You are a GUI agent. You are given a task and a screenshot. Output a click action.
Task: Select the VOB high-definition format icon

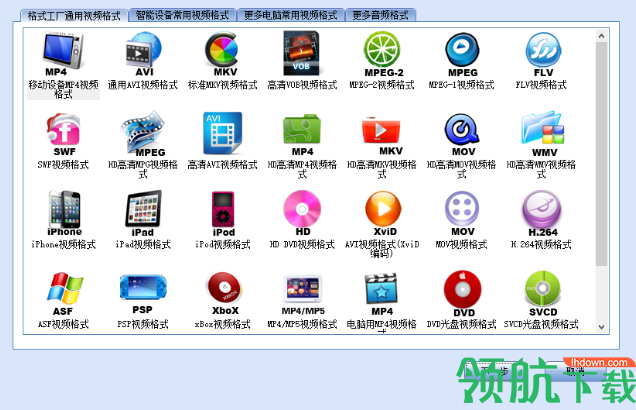(x=301, y=53)
